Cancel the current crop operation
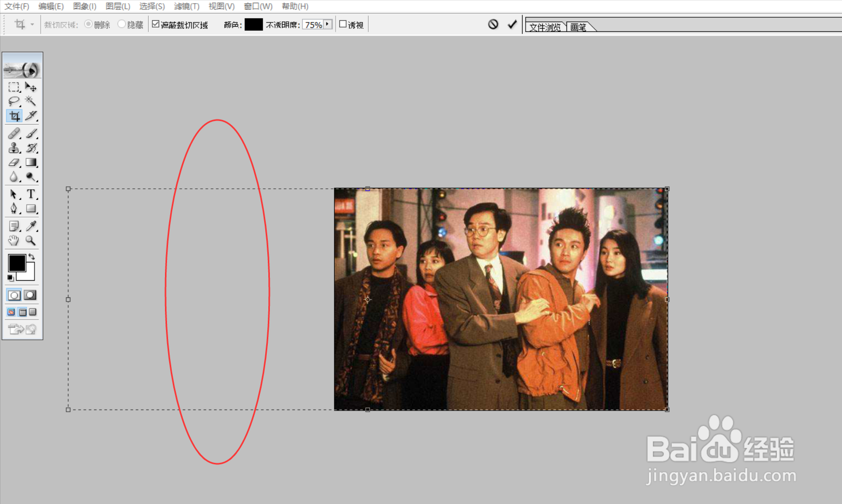Viewport: 842px width, 504px height. point(493,24)
